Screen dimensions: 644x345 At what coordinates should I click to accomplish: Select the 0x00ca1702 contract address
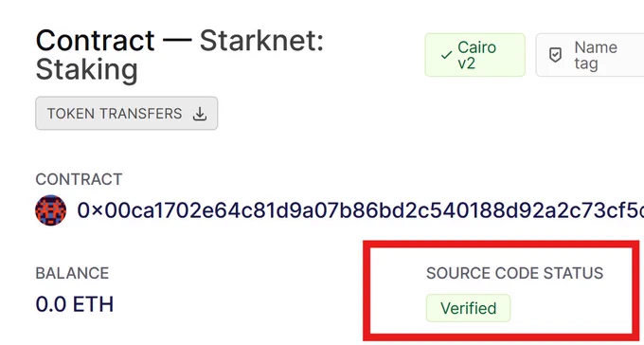click(x=360, y=210)
